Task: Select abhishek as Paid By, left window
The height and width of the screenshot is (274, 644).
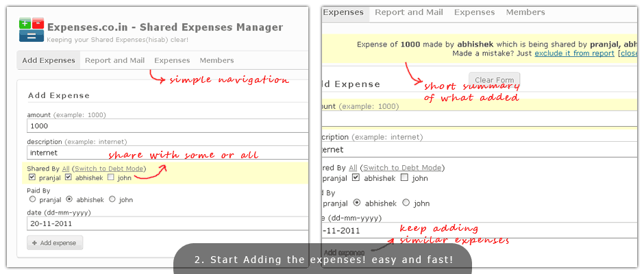Action: (x=69, y=199)
